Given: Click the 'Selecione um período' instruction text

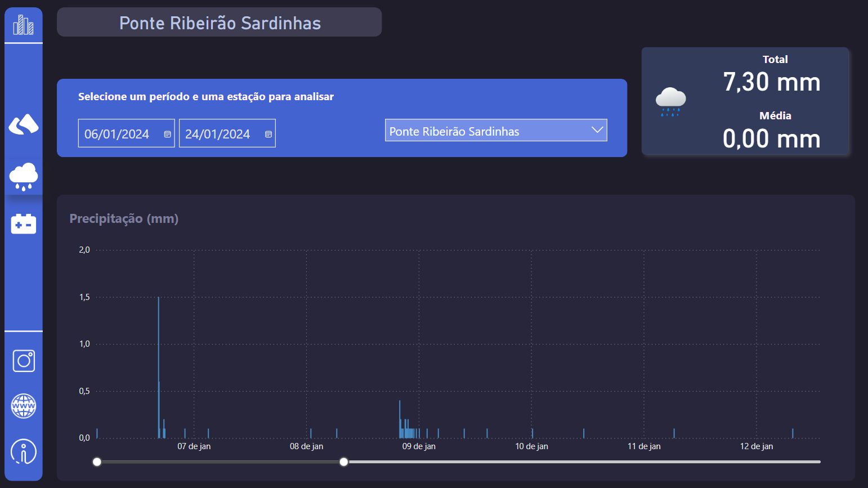Looking at the screenshot, I should coord(205,97).
